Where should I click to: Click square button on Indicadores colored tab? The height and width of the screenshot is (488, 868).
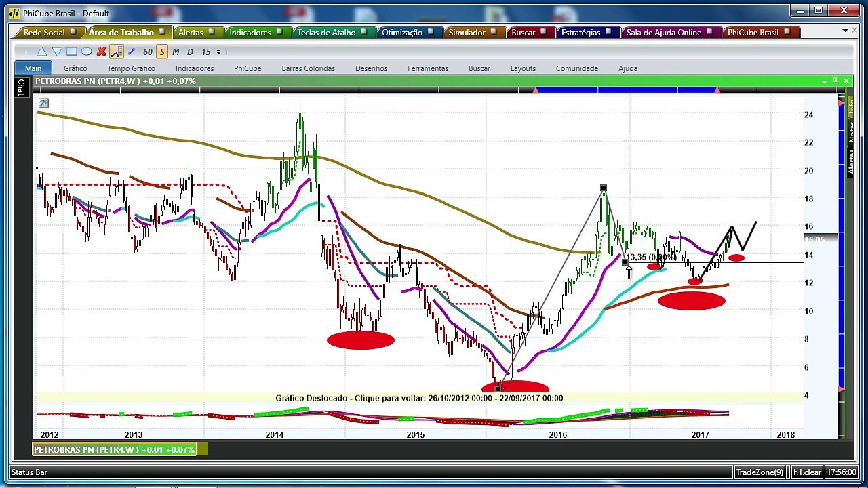279,32
